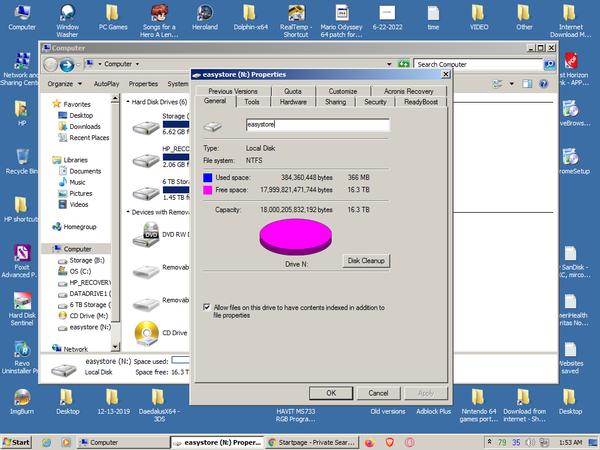Click the Disk Cleanup button

365,260
